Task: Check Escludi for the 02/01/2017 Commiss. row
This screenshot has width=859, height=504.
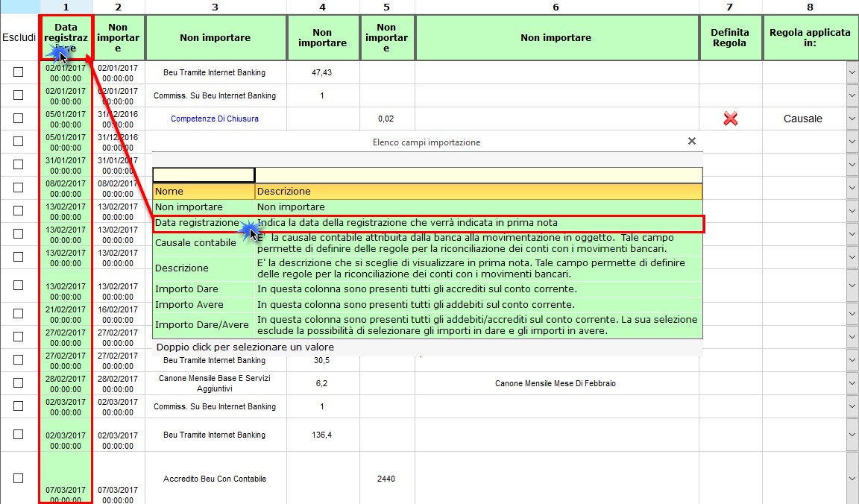Action: [18, 95]
